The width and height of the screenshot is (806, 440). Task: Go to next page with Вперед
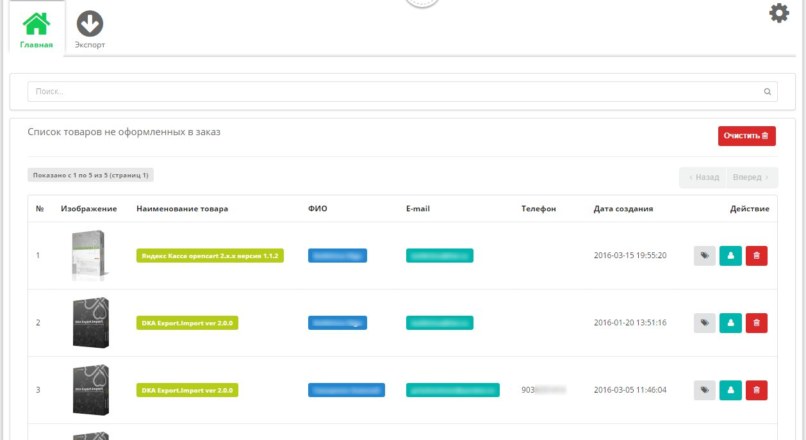pos(751,177)
